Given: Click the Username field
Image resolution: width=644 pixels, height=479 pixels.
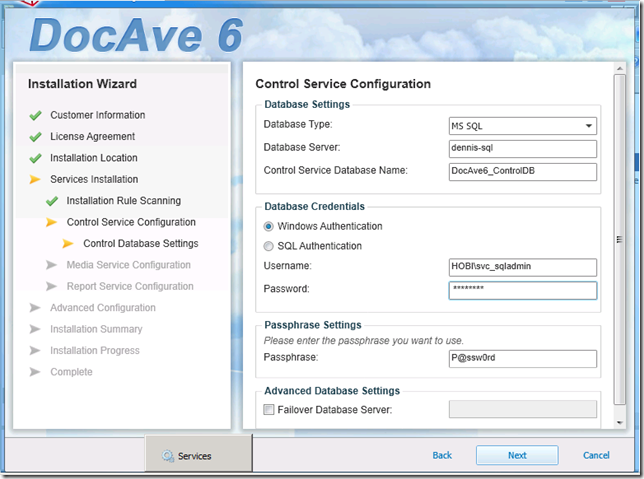Looking at the screenshot, I should [x=522, y=267].
